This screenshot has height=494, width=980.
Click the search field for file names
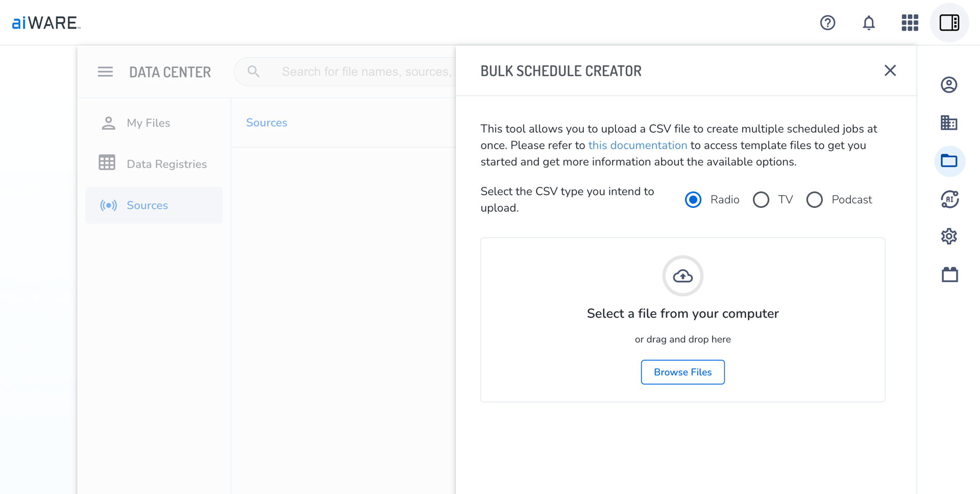coord(365,72)
